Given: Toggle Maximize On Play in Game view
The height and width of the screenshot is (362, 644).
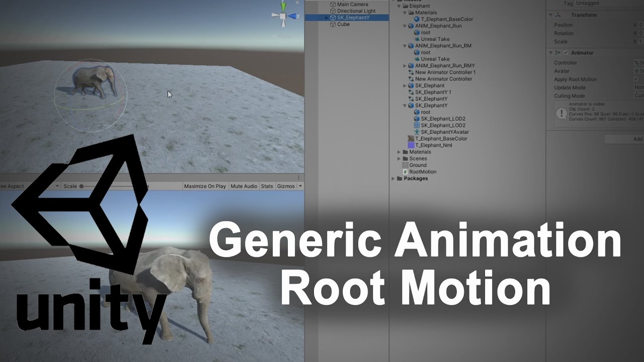Looking at the screenshot, I should click(x=205, y=186).
